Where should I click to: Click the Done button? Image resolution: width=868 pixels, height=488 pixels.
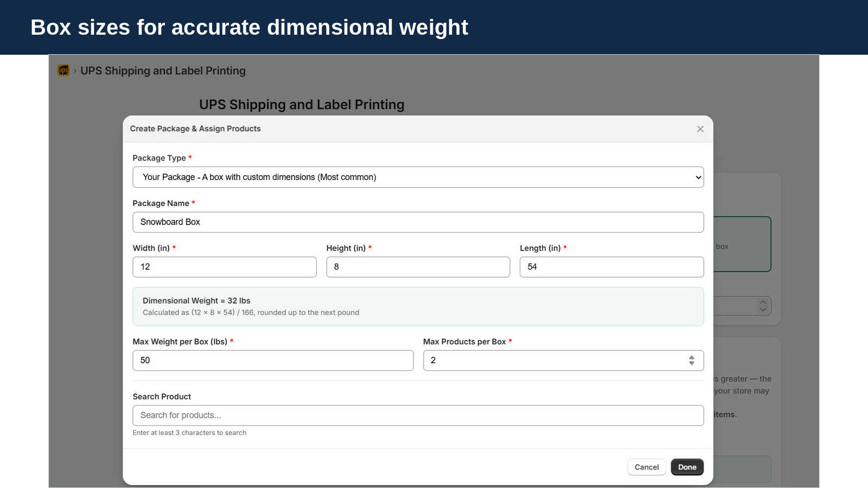pos(687,467)
